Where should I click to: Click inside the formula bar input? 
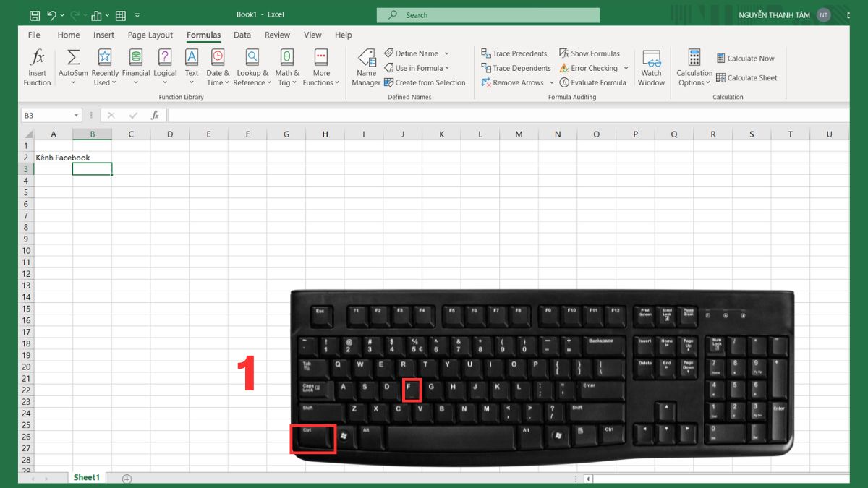[509, 116]
